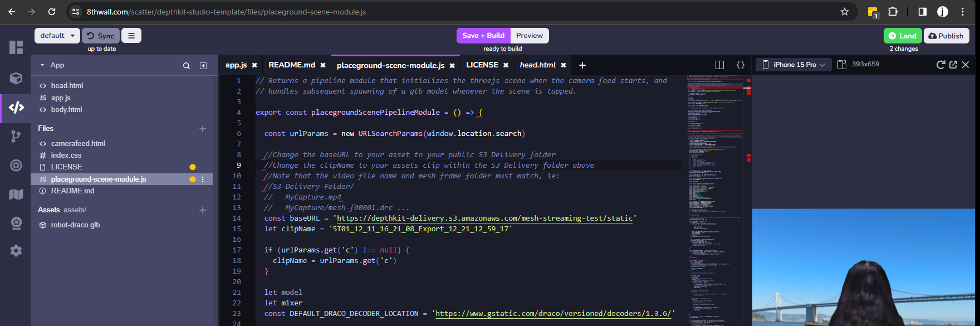Rotate the simulator device orientation
Image resolution: width=980 pixels, height=326 pixels.
842,65
